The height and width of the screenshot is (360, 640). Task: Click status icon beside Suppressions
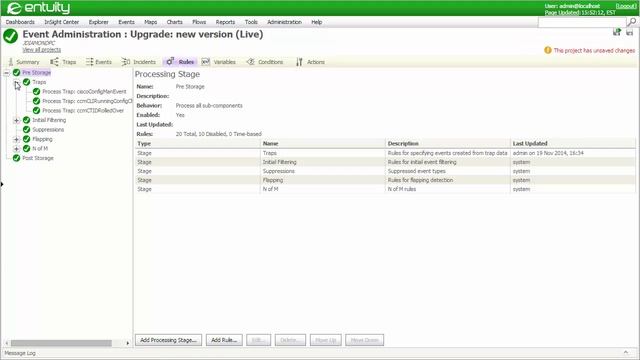click(27, 129)
